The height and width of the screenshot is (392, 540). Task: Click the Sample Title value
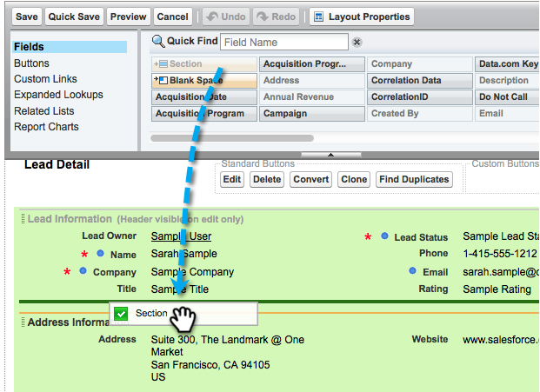[180, 289]
